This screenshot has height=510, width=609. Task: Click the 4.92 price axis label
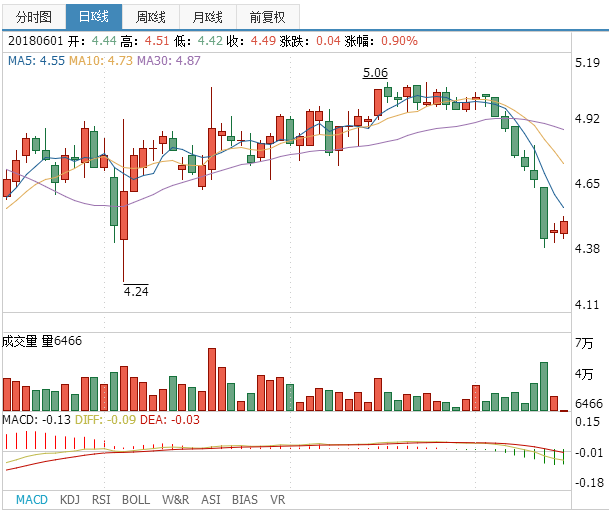tap(587, 119)
